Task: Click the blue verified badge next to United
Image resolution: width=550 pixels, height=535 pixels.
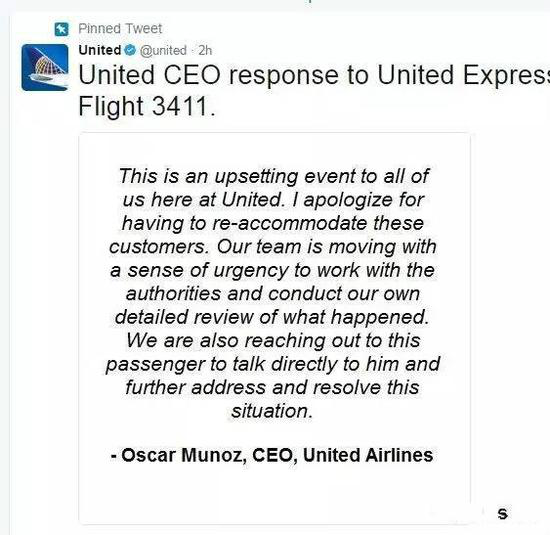Action: tap(130, 50)
